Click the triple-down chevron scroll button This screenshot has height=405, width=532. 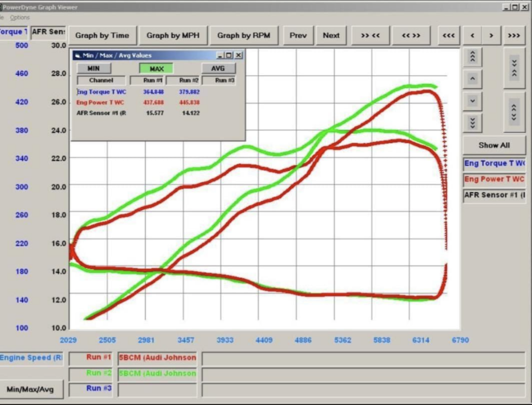[472, 123]
